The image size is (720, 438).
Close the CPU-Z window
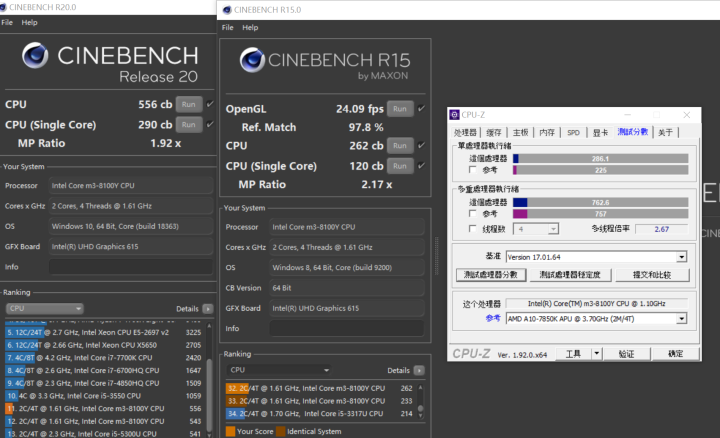pyautogui.click(x=686, y=115)
